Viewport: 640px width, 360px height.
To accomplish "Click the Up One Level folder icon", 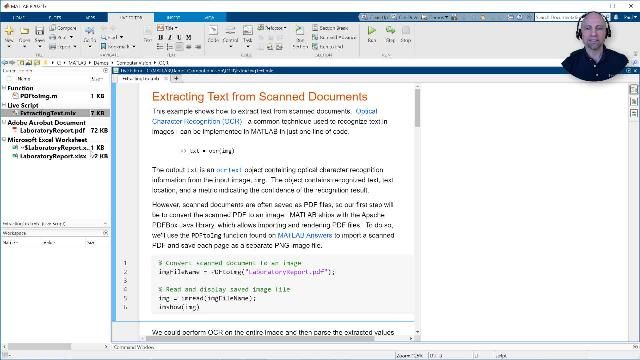I will (21, 63).
